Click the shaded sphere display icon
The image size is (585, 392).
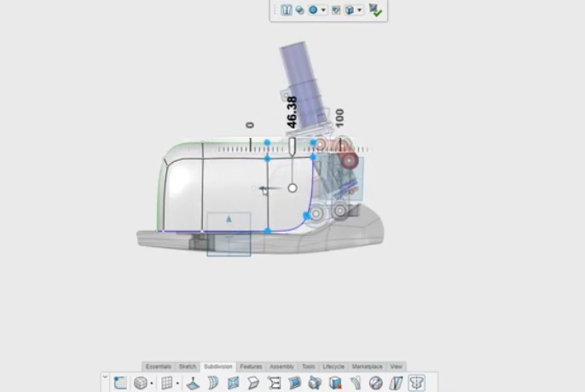[299, 10]
